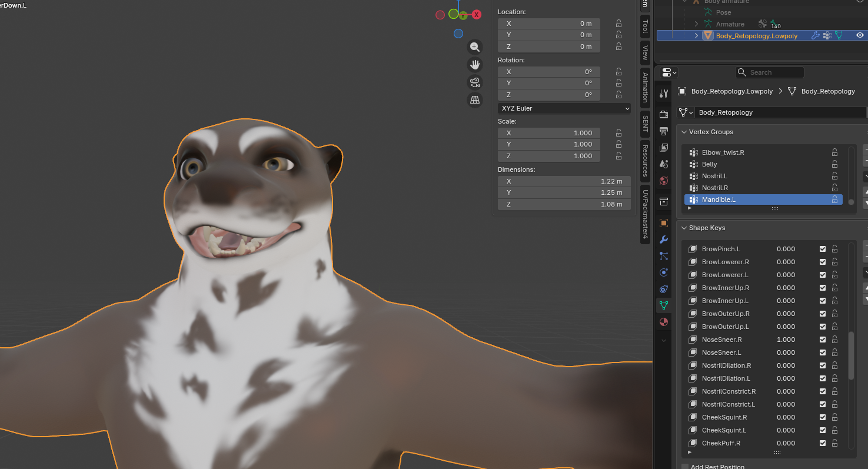Select the Pose item in the outliner
The width and height of the screenshot is (868, 469).
click(x=723, y=12)
